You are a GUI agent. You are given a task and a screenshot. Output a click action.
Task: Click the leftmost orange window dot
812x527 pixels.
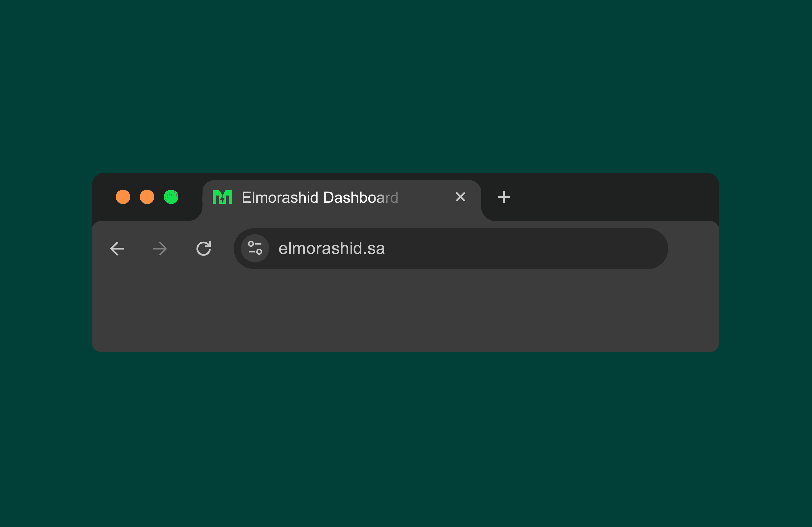point(123,197)
